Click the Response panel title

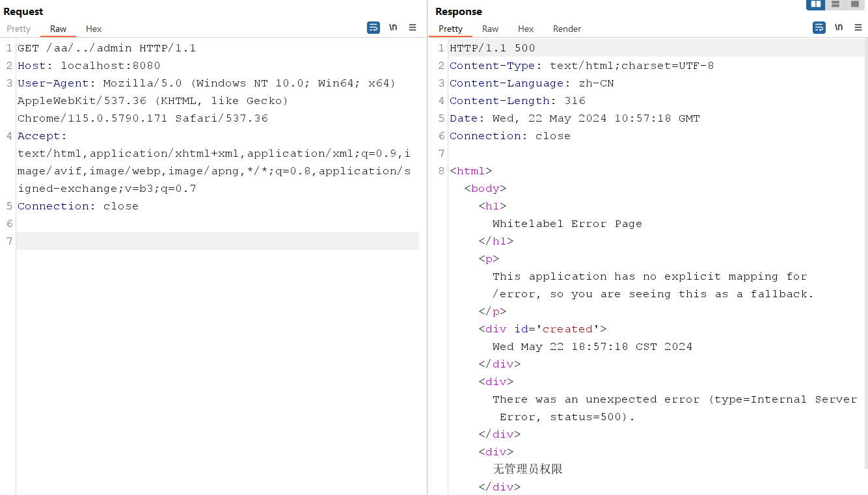(x=459, y=11)
